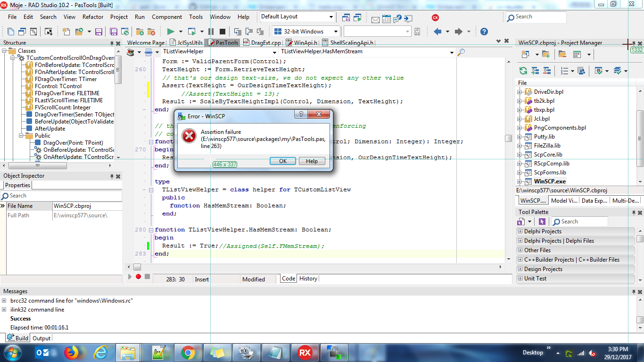Open the Refactor menu
The height and width of the screenshot is (362, 644).
click(93, 16)
